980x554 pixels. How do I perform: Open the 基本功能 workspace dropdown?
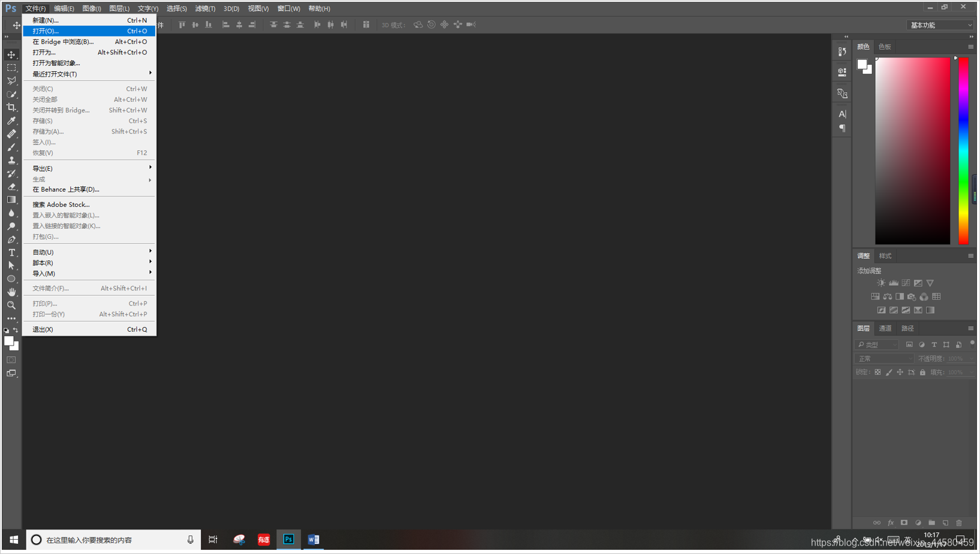point(940,25)
